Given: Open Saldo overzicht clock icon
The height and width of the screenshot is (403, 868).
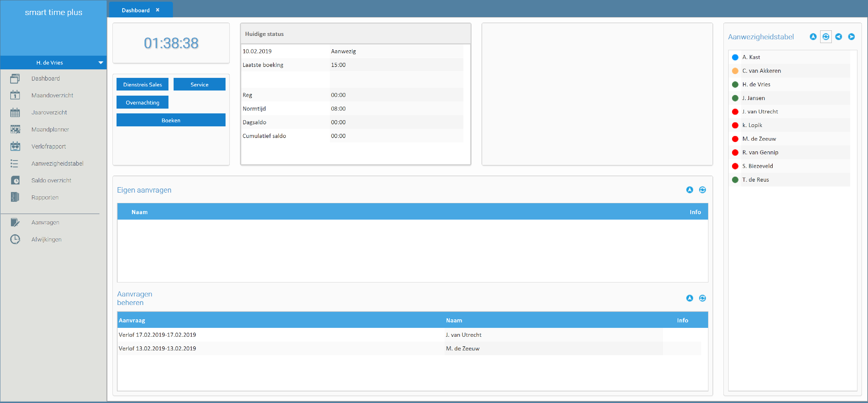Looking at the screenshot, I should pyautogui.click(x=15, y=180).
